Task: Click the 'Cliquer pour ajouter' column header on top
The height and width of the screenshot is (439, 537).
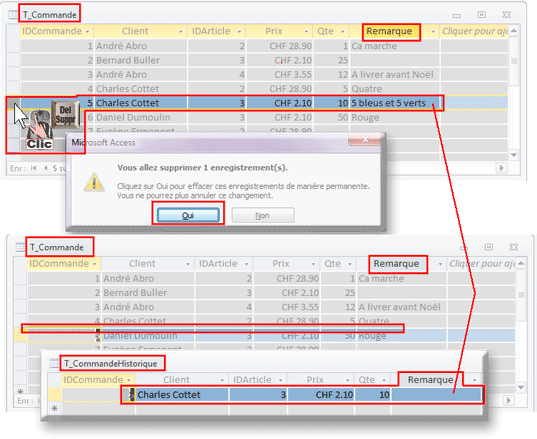Action: pos(474,31)
